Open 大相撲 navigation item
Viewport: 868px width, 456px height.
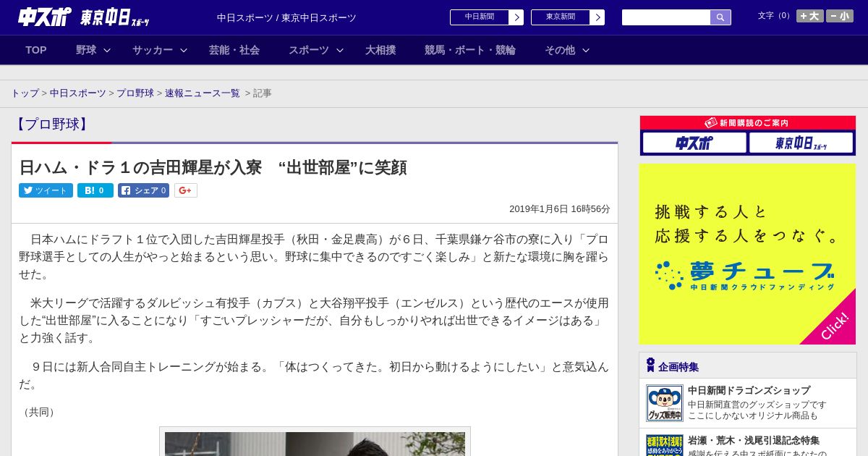[380, 50]
